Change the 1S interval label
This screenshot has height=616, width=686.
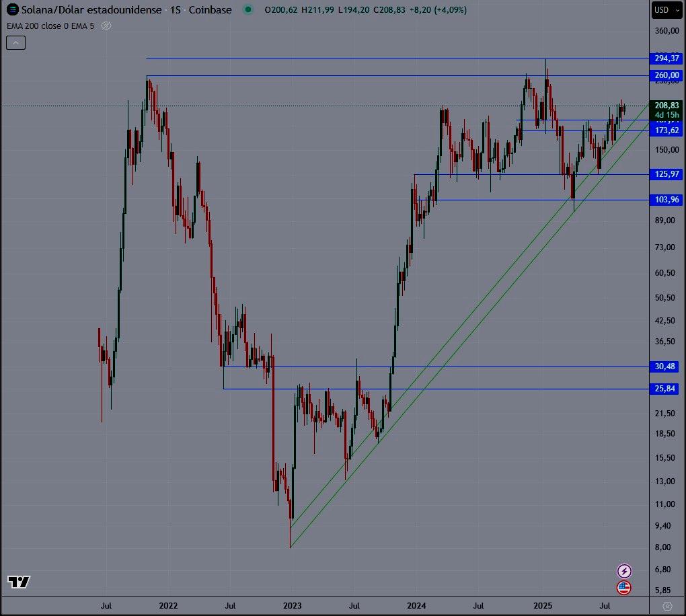[x=176, y=9]
